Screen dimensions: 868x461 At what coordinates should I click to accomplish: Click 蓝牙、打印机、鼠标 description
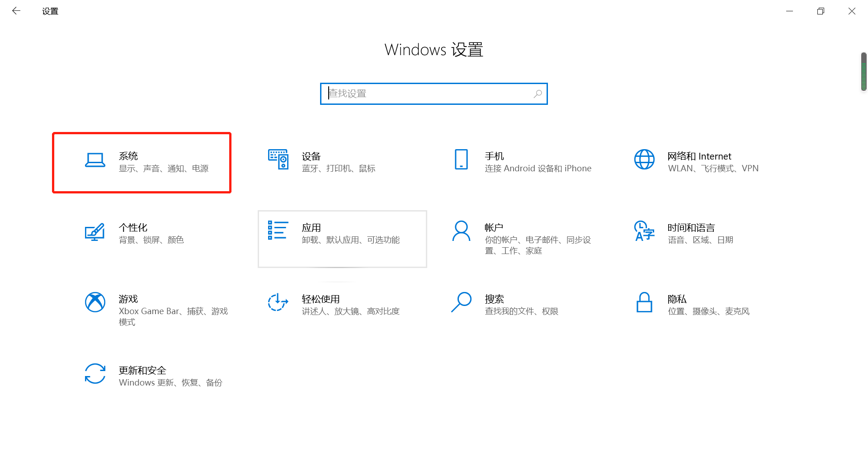339,169
